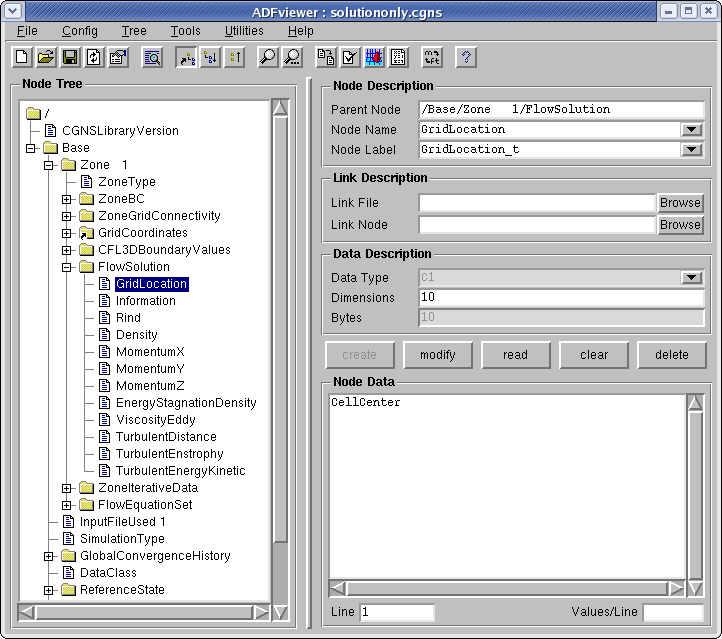Click the folder icon of ReferenceState
The width and height of the screenshot is (722, 639).
pos(68,590)
